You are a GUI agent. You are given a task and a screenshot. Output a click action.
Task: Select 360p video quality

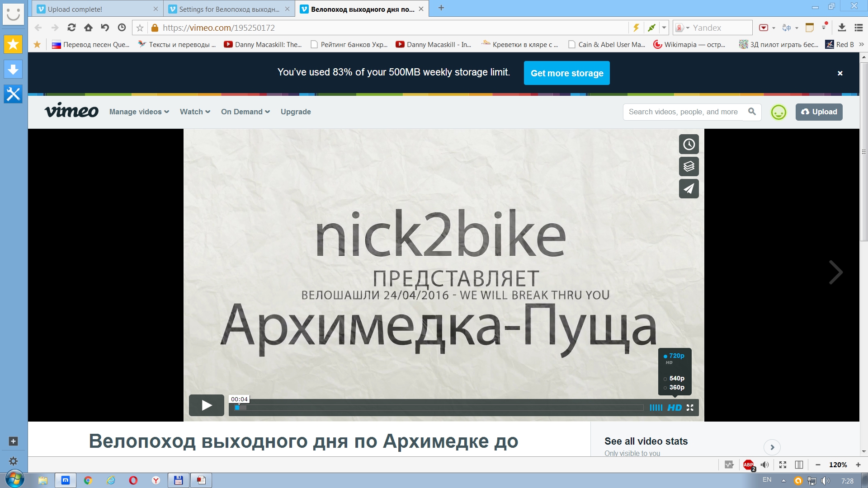coord(676,387)
